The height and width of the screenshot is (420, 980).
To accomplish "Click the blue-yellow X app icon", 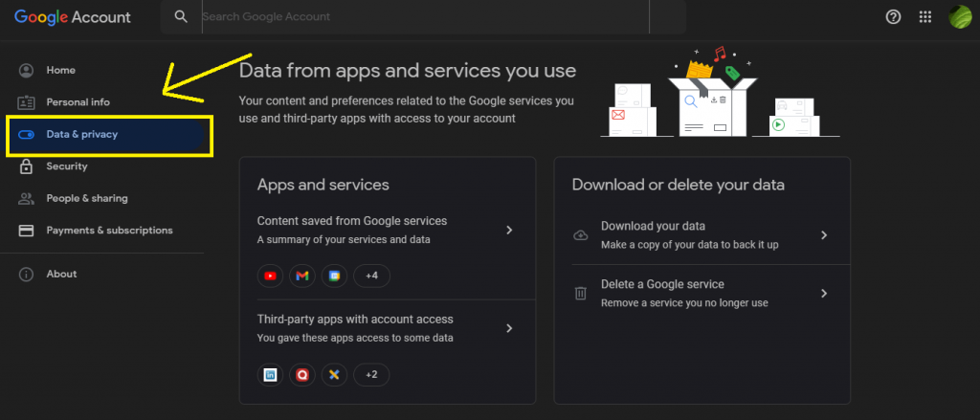I will pos(334,374).
